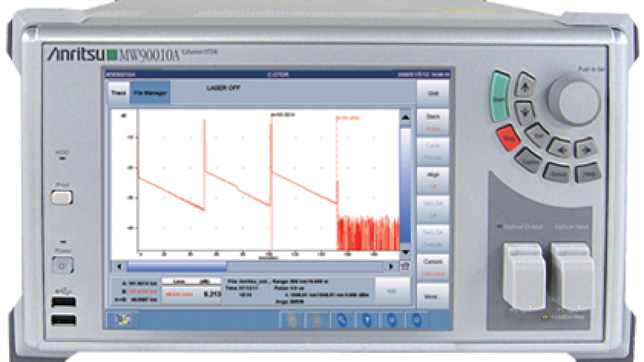Click the blue vertical scrollbar thumb
This screenshot has height=362, width=644.
click(406, 184)
